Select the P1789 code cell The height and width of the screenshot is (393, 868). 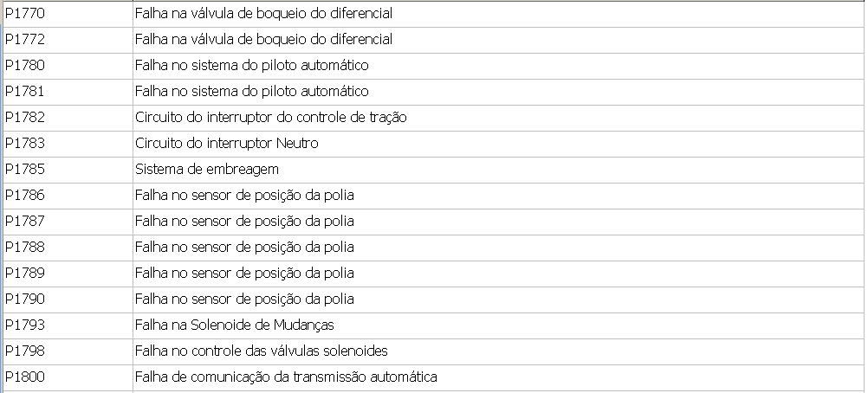25,274
